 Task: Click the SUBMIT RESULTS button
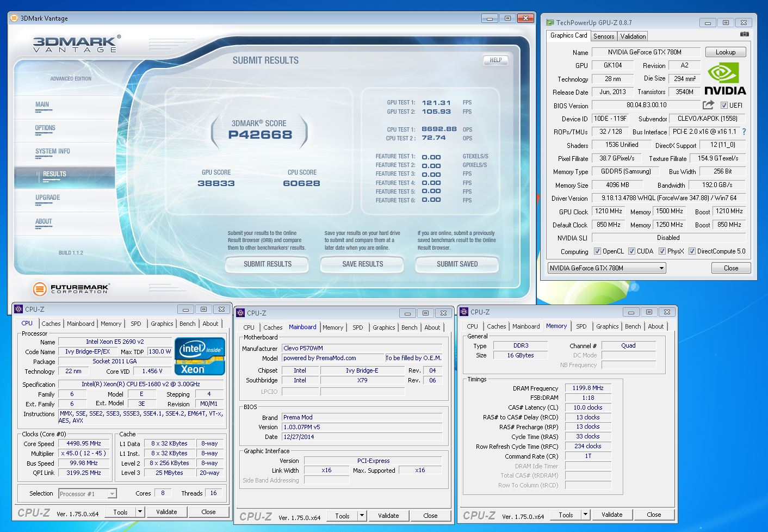coord(268,264)
